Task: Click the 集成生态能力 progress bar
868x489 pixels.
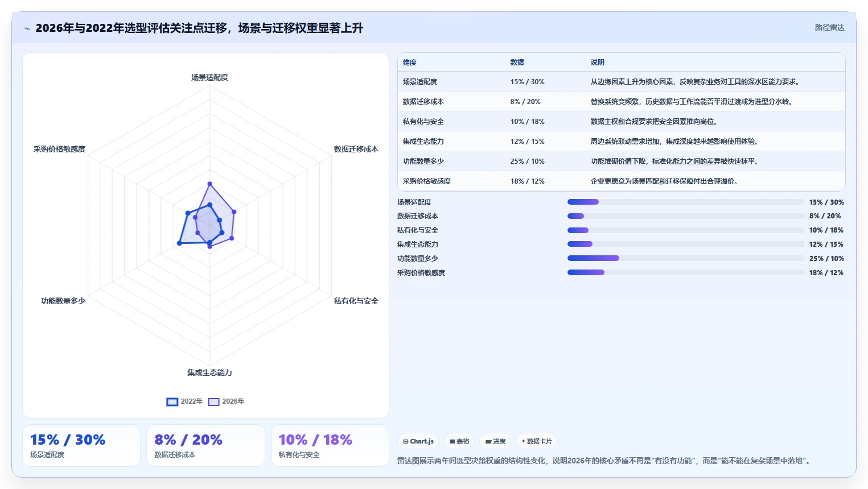Action: coord(686,244)
